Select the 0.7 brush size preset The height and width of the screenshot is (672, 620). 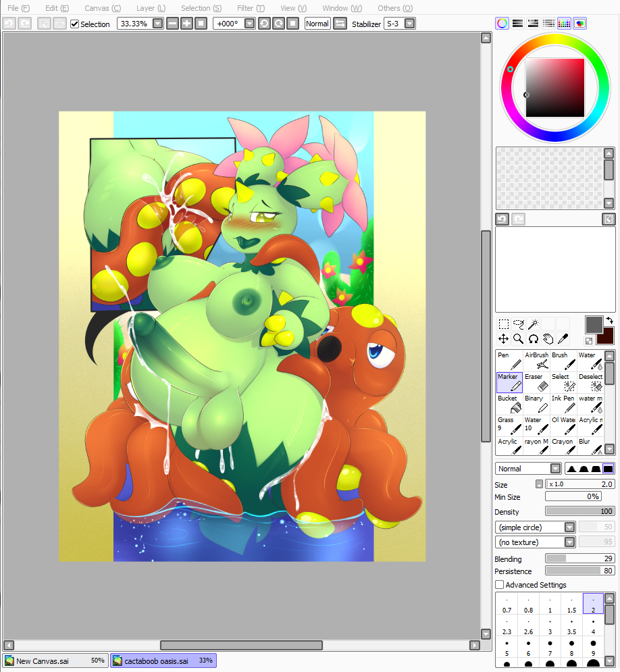507,604
